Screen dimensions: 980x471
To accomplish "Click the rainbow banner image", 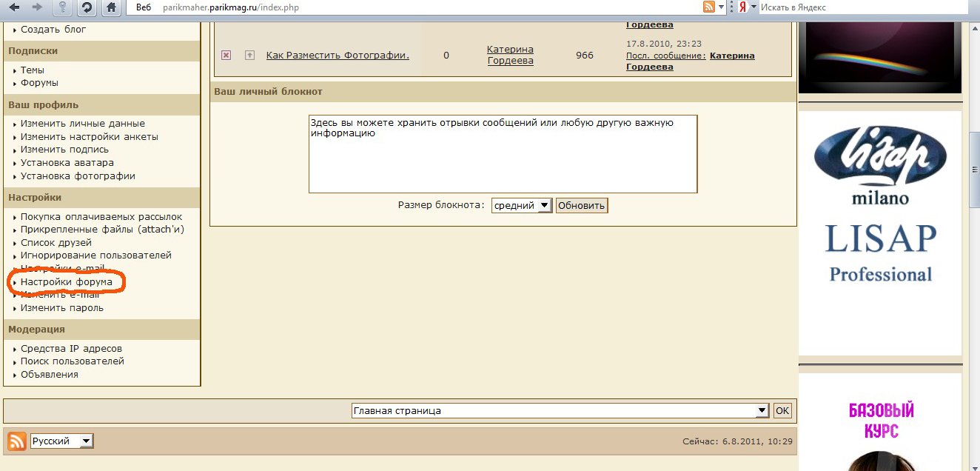I will coord(880,56).
